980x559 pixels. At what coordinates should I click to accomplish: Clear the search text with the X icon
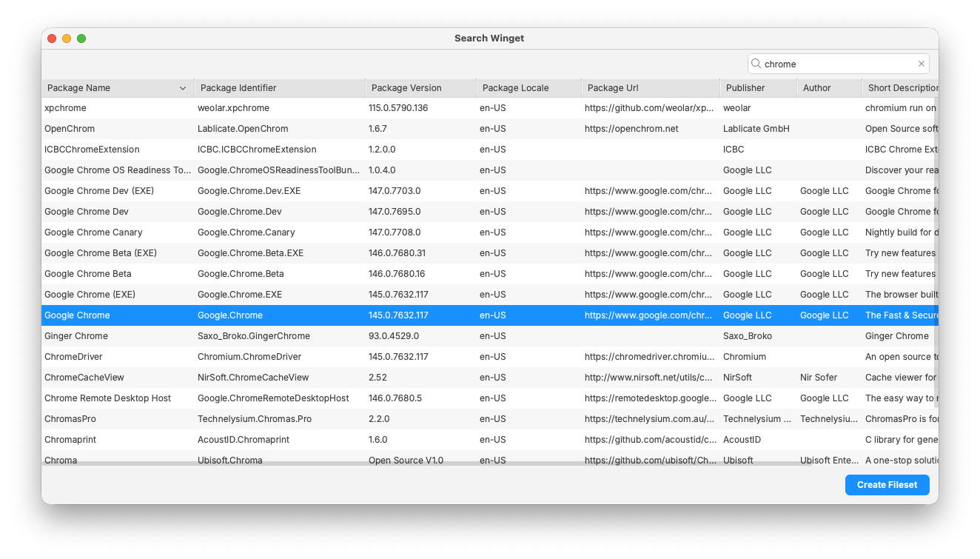[x=922, y=64]
